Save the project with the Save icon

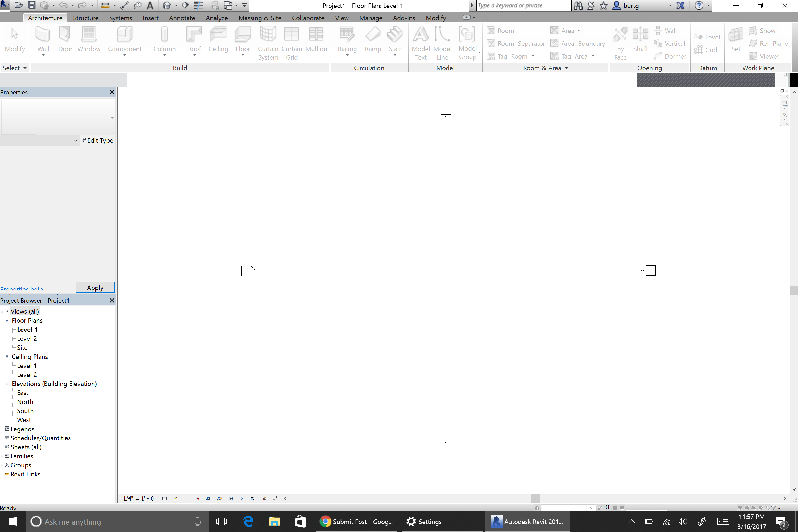pyautogui.click(x=32, y=5)
